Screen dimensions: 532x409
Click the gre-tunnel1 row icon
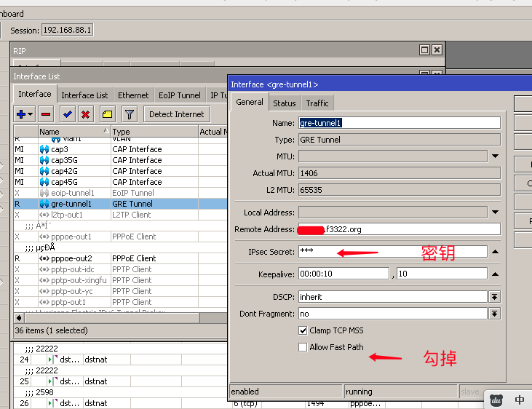pyautogui.click(x=44, y=204)
